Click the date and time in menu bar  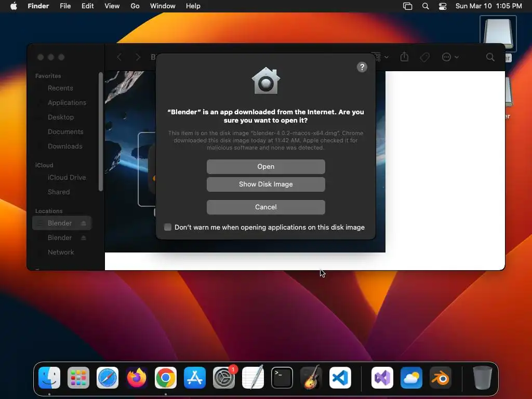[x=488, y=6]
